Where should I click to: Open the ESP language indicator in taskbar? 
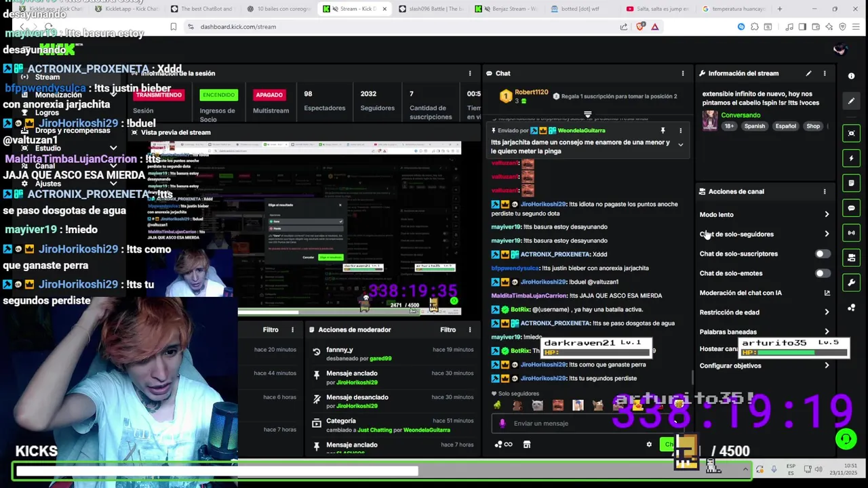pos(791,469)
